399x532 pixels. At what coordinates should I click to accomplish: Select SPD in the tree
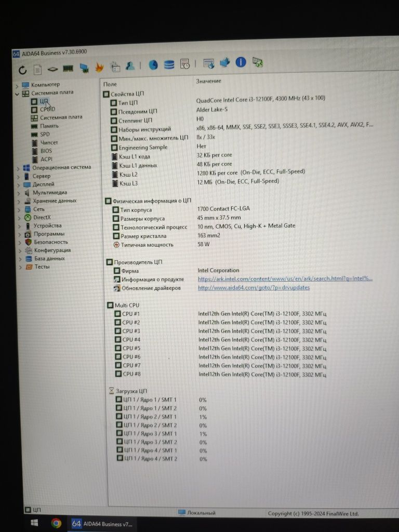(x=41, y=135)
